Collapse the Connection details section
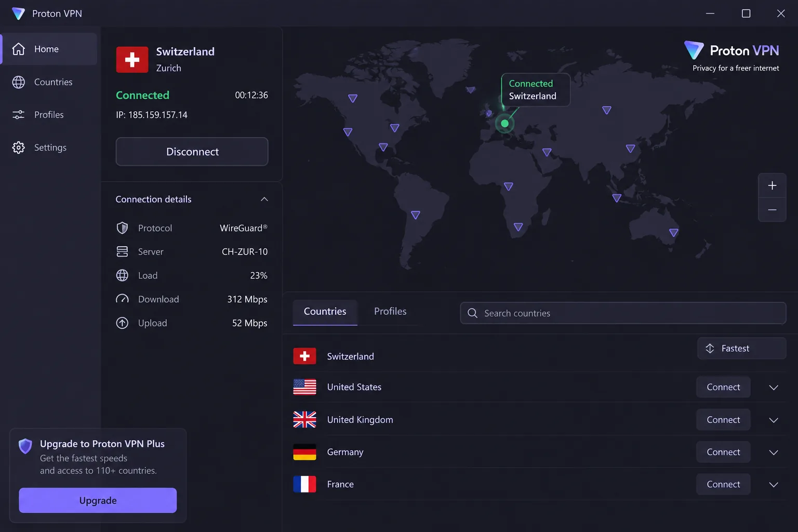798x532 pixels. 264,199
